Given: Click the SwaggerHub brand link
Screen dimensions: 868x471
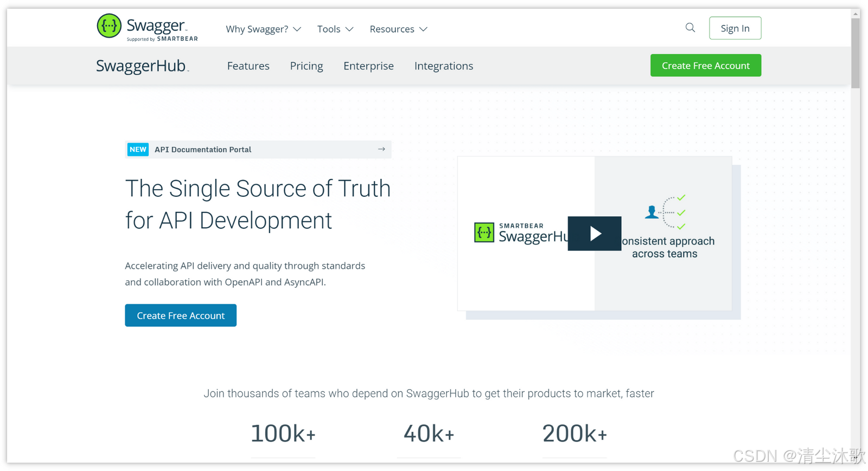Looking at the screenshot, I should 142,66.
